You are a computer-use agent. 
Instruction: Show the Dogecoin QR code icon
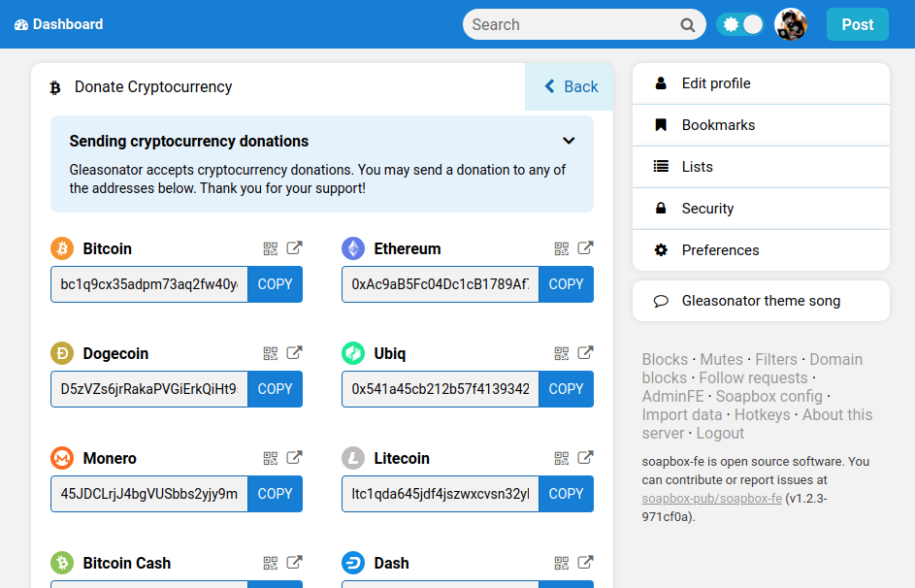271,353
